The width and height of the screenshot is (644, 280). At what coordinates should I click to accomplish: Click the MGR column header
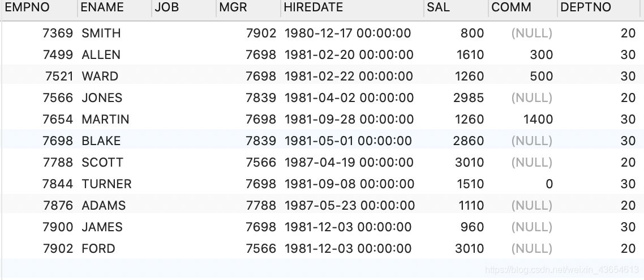point(248,7)
